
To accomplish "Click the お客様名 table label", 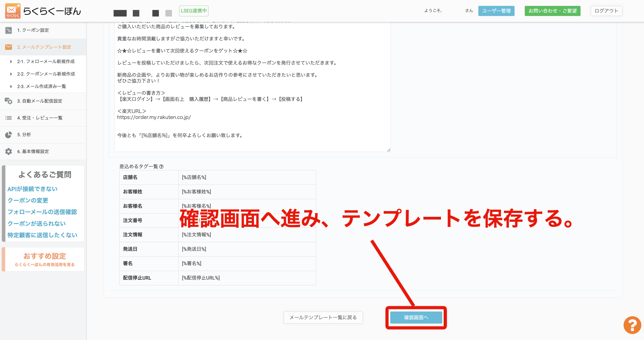I will [x=132, y=206].
